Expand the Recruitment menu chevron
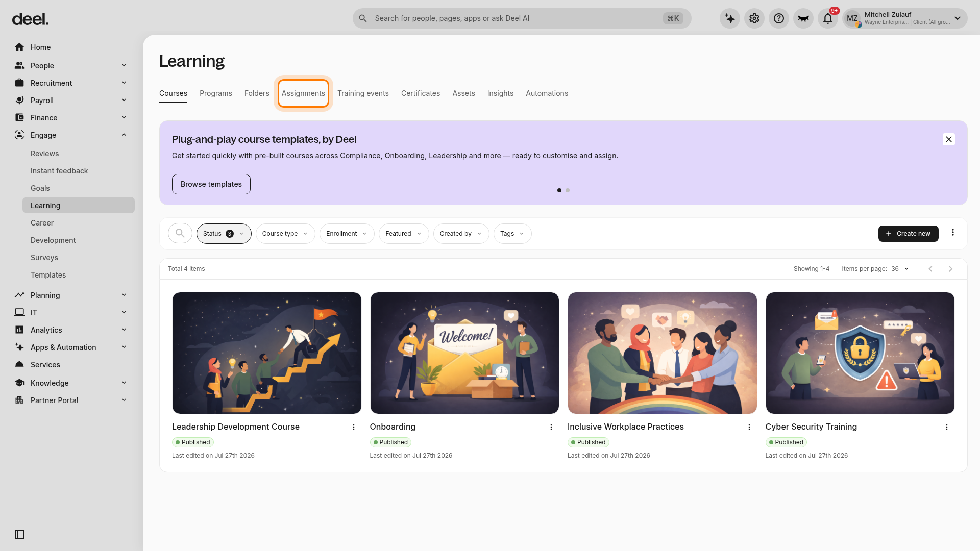The height and width of the screenshot is (551, 980). 124,83
